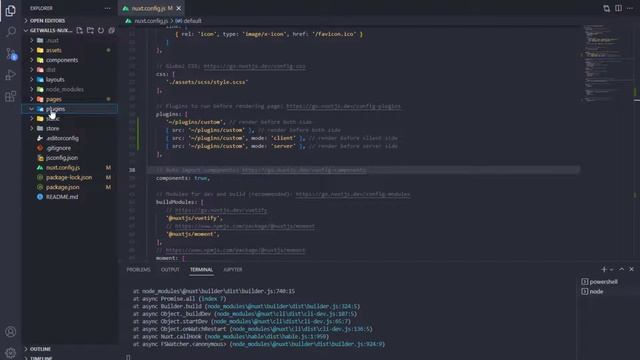The height and width of the screenshot is (360, 640).
Task: Click the new terminal plus icon
Action: [x=604, y=269]
